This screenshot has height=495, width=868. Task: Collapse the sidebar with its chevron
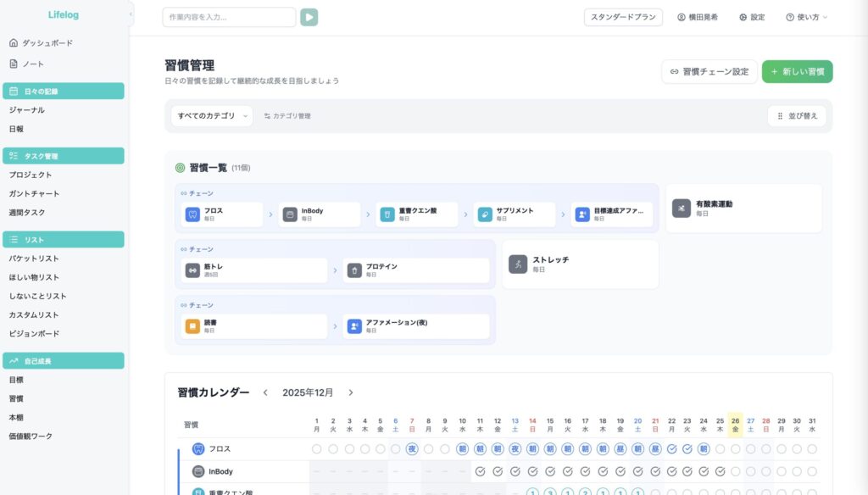click(130, 14)
